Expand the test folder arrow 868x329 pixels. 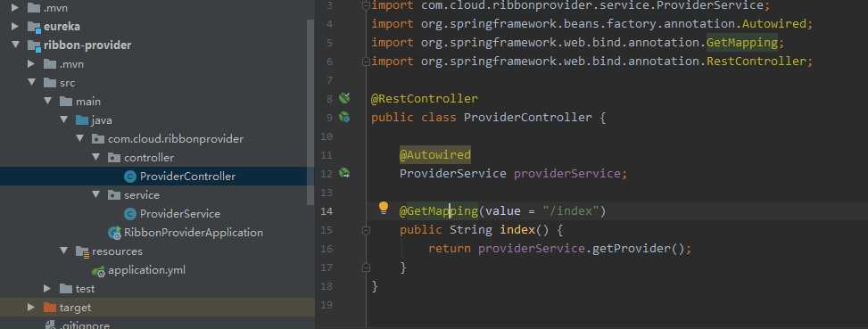pos(47,289)
